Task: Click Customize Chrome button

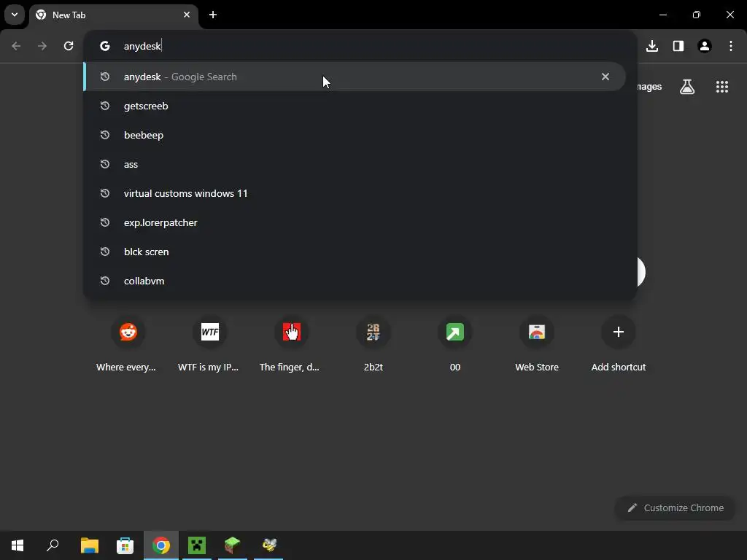Action: [x=675, y=507]
